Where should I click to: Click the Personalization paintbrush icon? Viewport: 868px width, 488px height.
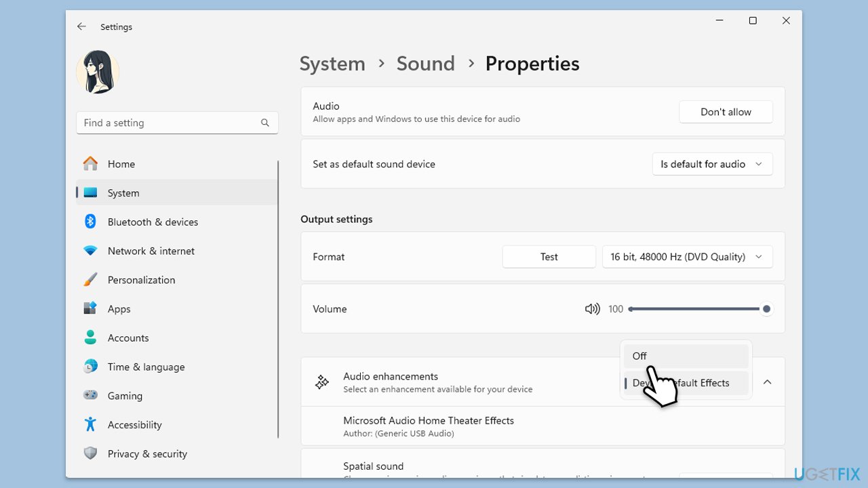click(90, 280)
